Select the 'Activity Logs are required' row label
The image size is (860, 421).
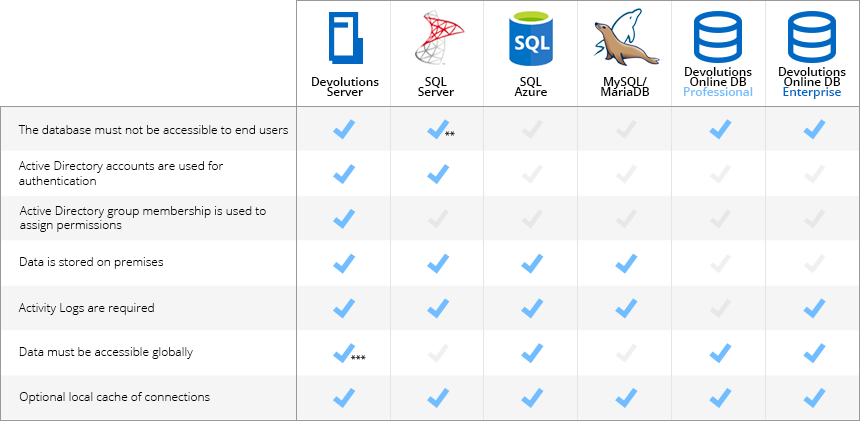coord(87,308)
